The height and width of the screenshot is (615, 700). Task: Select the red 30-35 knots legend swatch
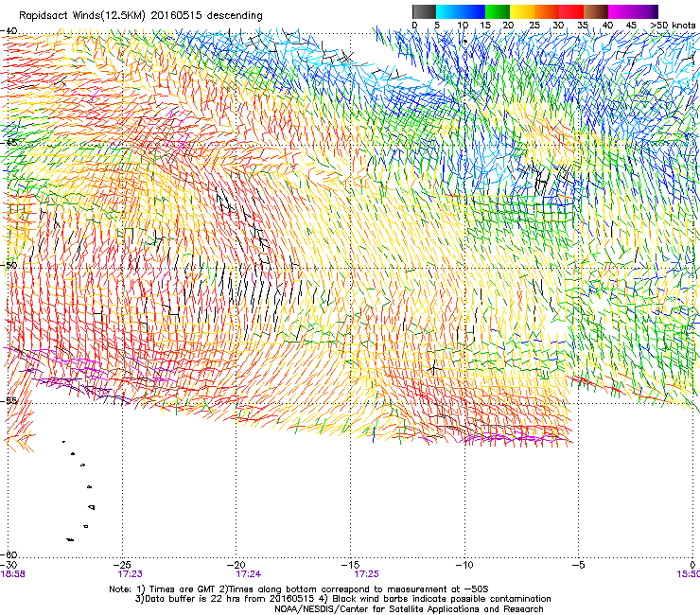pyautogui.click(x=571, y=11)
